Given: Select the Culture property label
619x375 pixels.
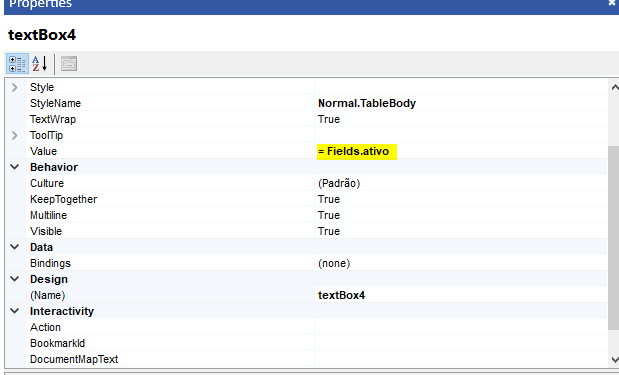Looking at the screenshot, I should pos(47,183).
